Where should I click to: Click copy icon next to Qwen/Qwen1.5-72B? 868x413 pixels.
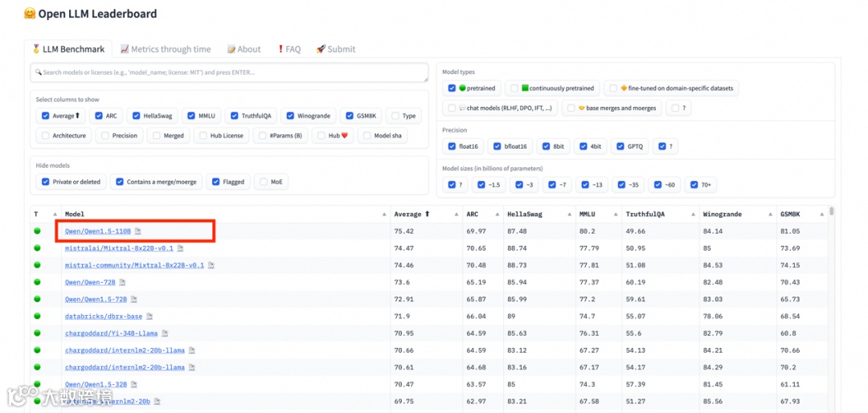134,299
